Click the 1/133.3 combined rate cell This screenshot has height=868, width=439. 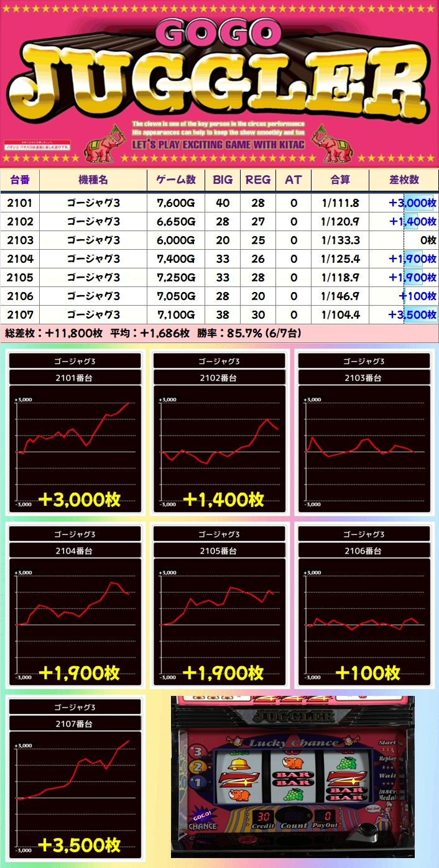(340, 240)
